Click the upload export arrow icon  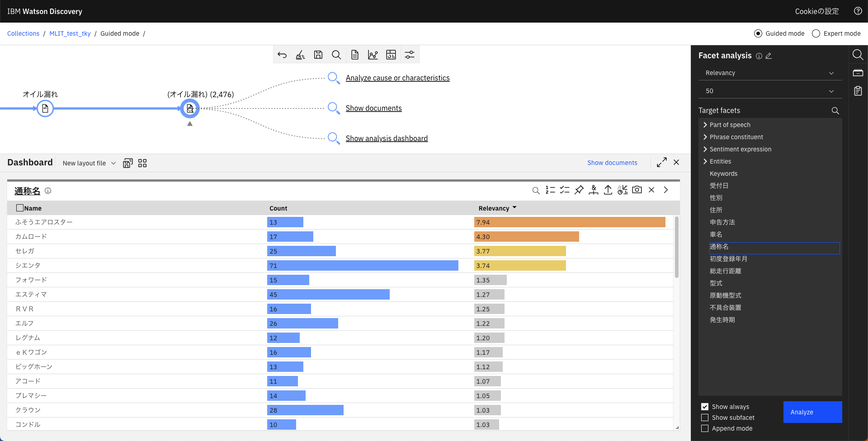tap(608, 190)
